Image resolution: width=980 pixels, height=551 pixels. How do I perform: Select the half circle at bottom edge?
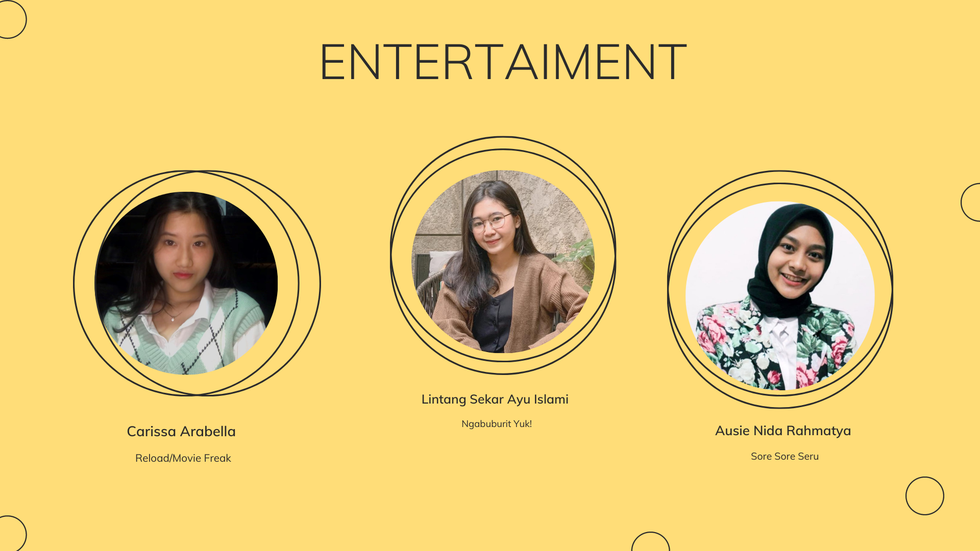(650, 542)
